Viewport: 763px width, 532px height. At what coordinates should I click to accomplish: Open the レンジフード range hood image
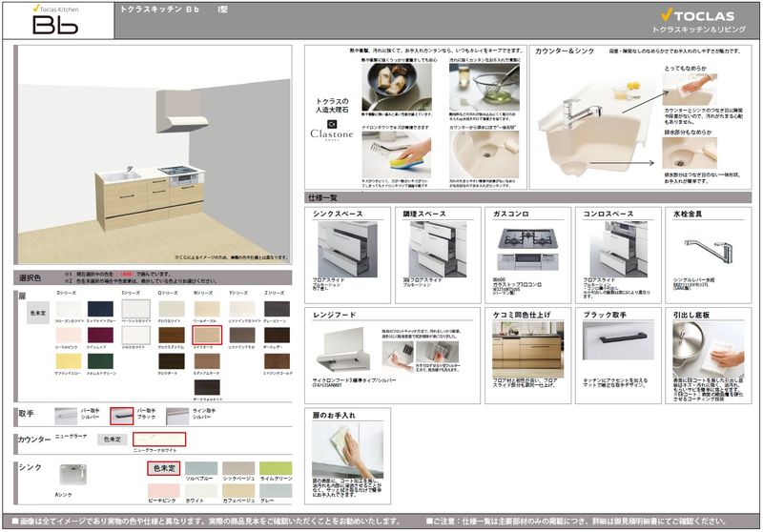tap(343, 352)
